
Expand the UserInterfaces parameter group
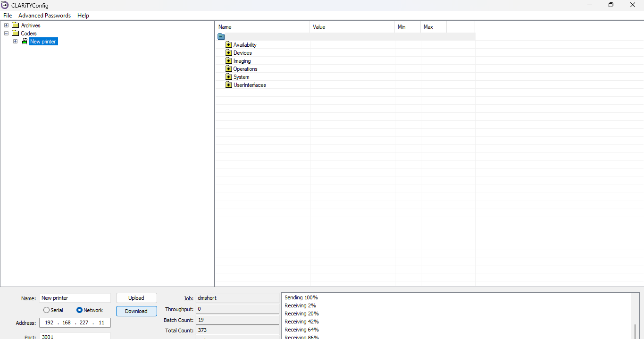point(228,85)
